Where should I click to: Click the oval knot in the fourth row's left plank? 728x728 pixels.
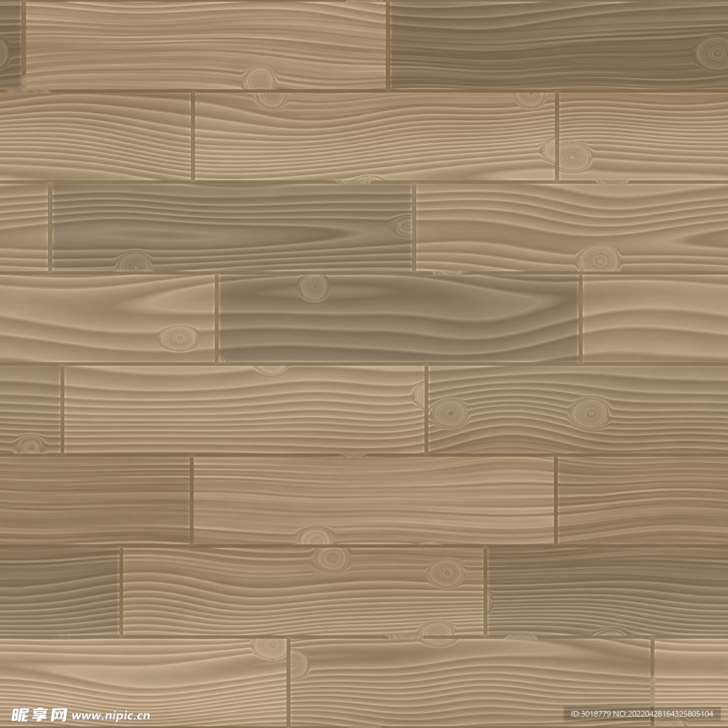[x=178, y=338]
